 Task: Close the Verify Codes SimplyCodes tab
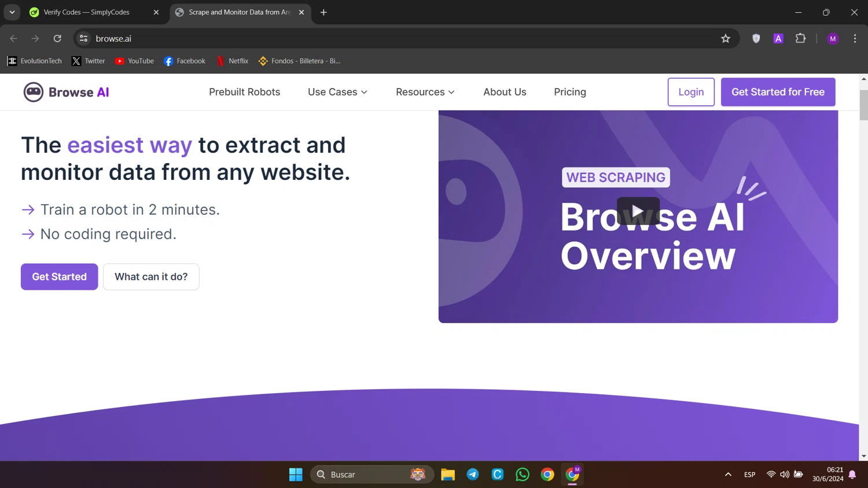(x=156, y=12)
